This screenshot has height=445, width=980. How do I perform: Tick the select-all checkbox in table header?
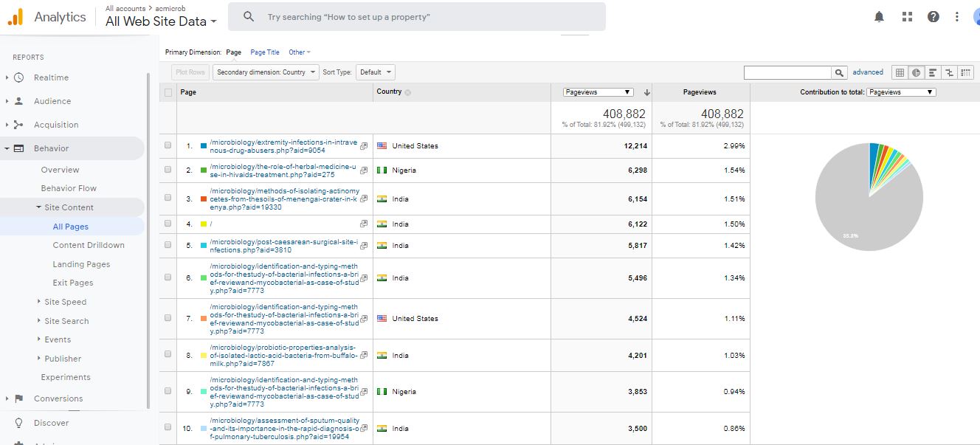(168, 92)
